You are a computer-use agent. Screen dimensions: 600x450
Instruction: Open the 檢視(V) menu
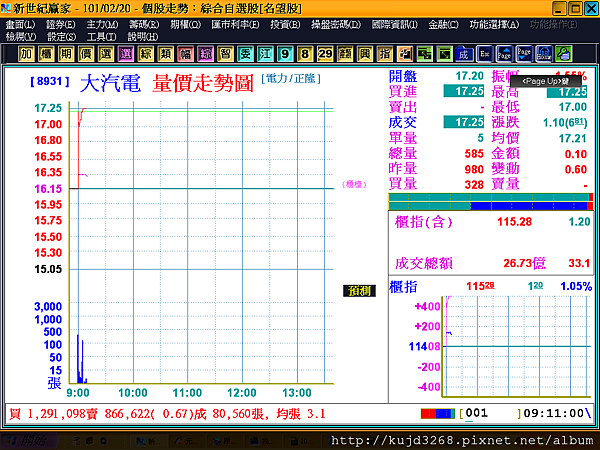[21, 37]
